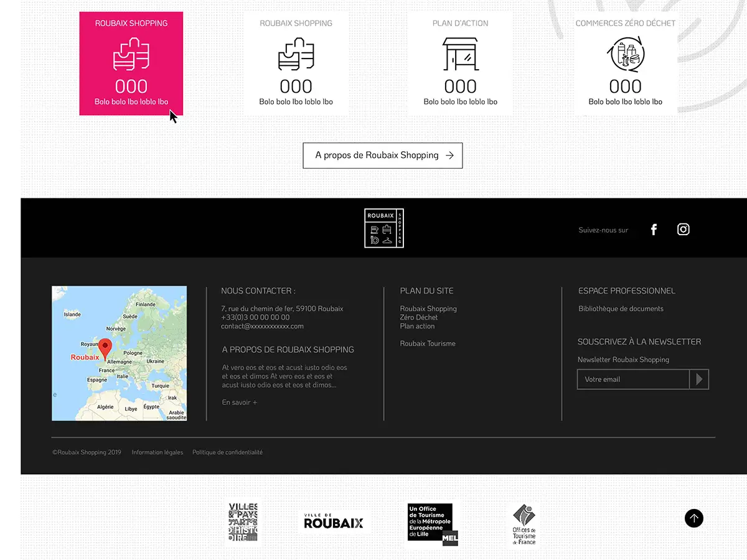This screenshot has height=560, width=747.
Task: Open Information légales link
Action: (157, 452)
